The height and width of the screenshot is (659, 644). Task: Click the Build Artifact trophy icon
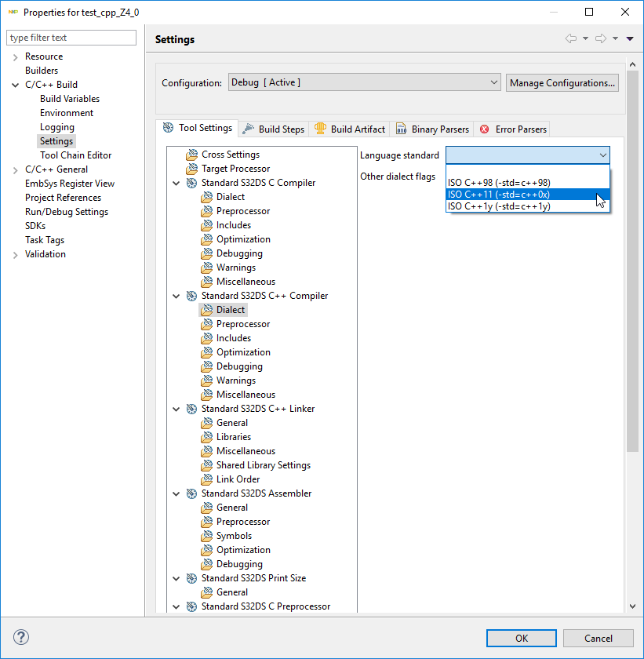[320, 129]
